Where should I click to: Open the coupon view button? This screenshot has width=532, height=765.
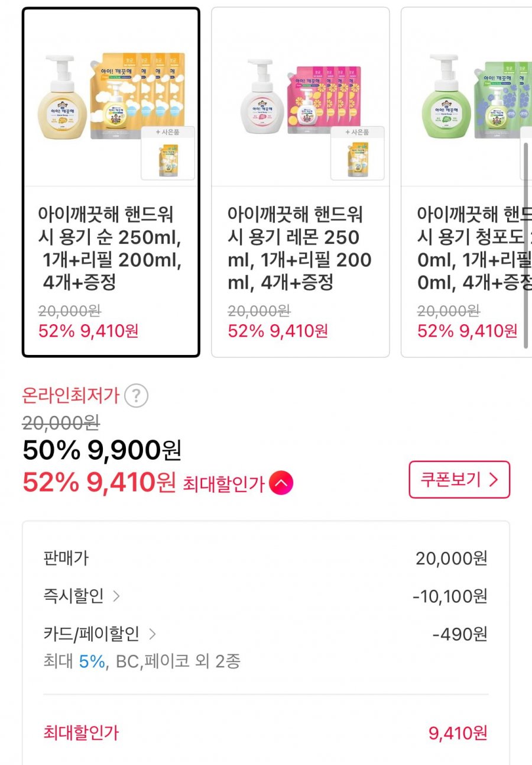(x=459, y=480)
